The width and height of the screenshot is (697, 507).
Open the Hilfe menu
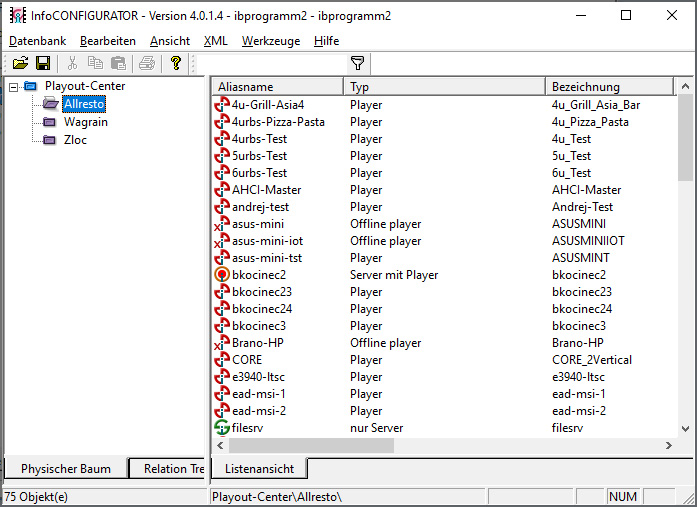tap(326, 41)
